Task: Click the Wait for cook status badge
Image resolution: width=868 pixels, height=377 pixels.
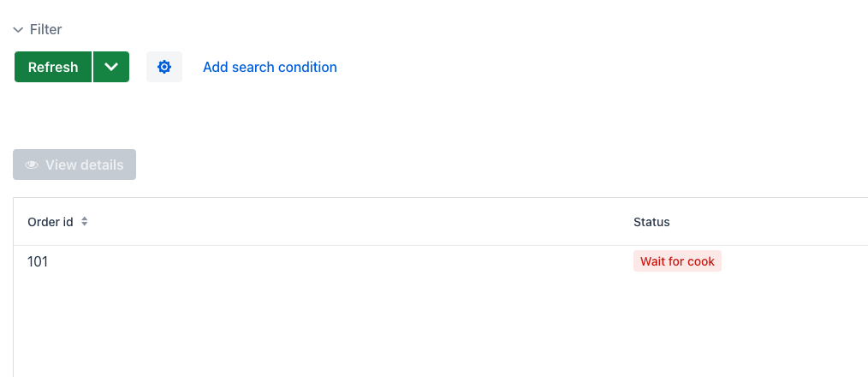Action: point(678,261)
